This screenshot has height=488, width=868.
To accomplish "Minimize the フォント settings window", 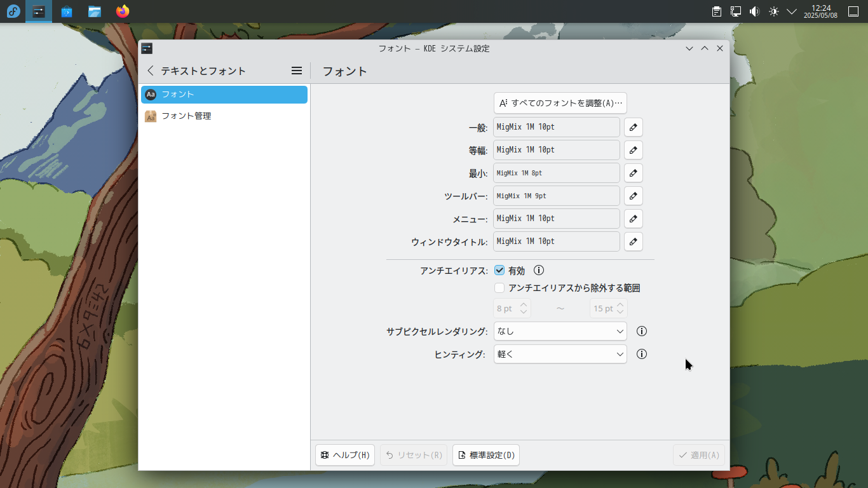I will click(x=689, y=48).
